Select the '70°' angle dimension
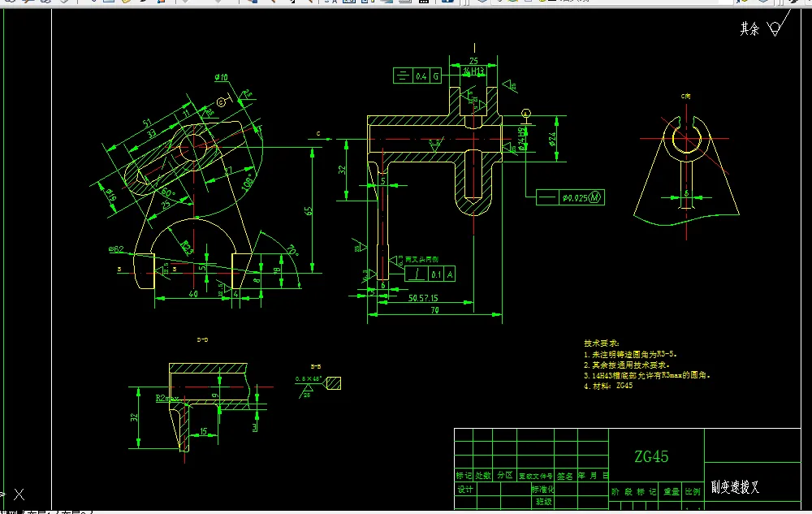 292,251
